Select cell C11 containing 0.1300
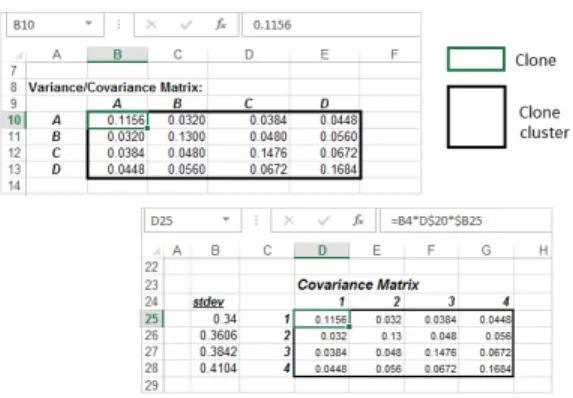 [178, 136]
